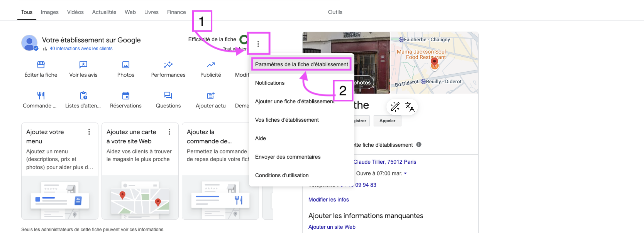Screen dimensions: 644x233
Task: Click the business profile avatar icon
Action: pyautogui.click(x=30, y=43)
